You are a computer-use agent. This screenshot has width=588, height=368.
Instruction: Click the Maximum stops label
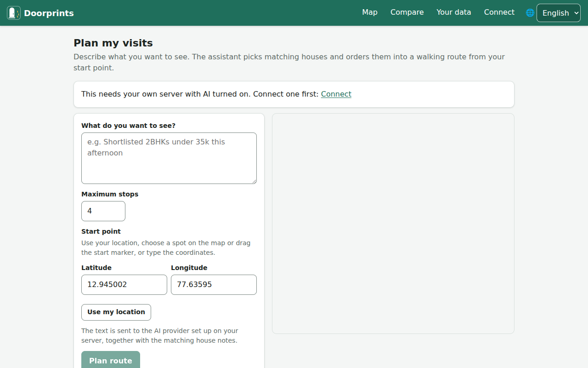[110, 194]
